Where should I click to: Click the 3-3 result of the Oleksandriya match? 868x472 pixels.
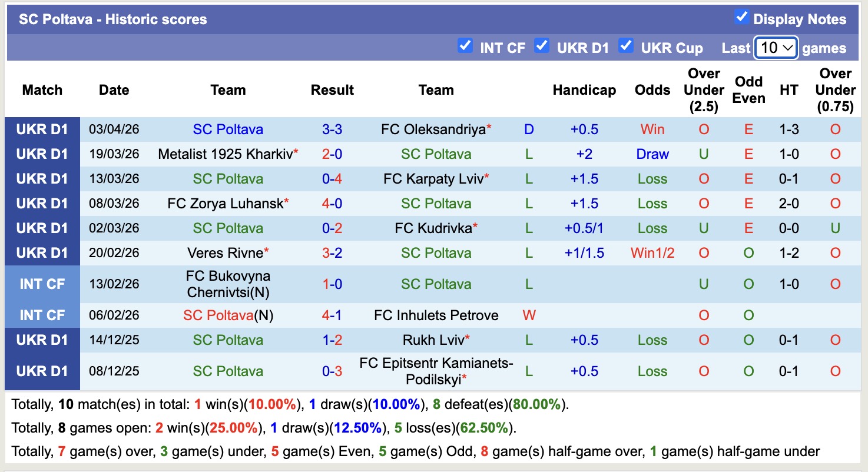coord(332,129)
